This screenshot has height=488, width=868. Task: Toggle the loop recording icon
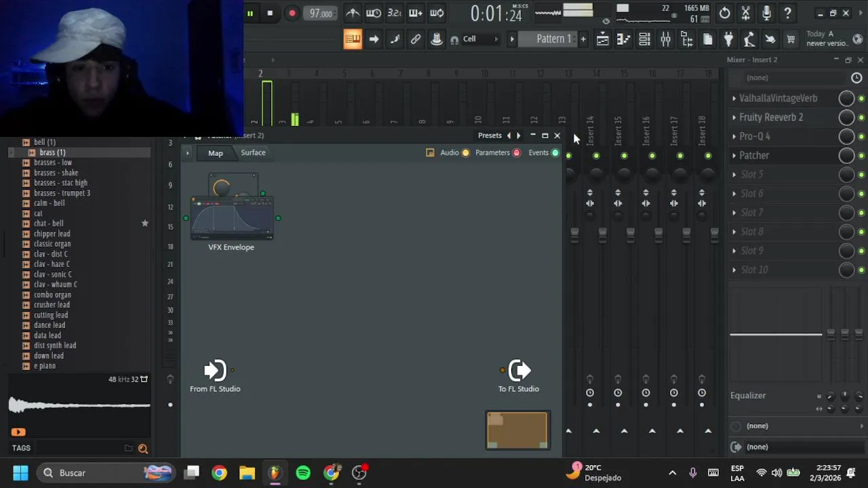point(437,13)
